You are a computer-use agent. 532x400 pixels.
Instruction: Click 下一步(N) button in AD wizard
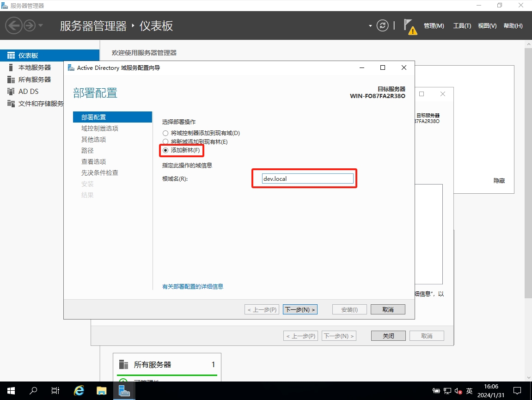click(300, 309)
